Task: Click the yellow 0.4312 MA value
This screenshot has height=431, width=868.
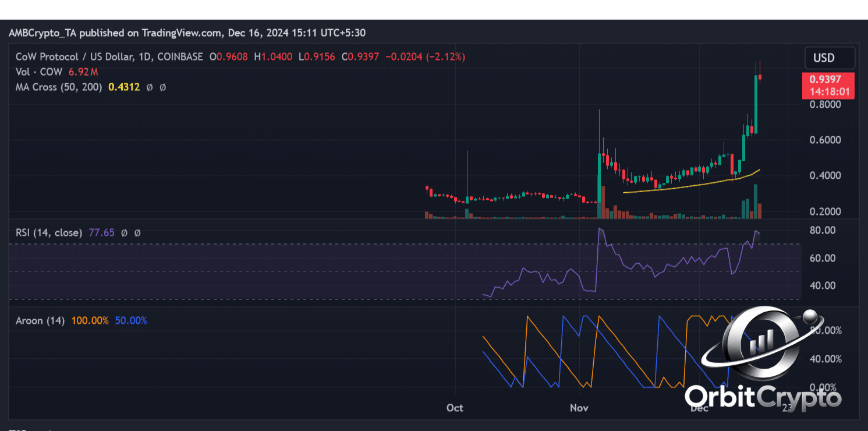Action: click(x=124, y=87)
